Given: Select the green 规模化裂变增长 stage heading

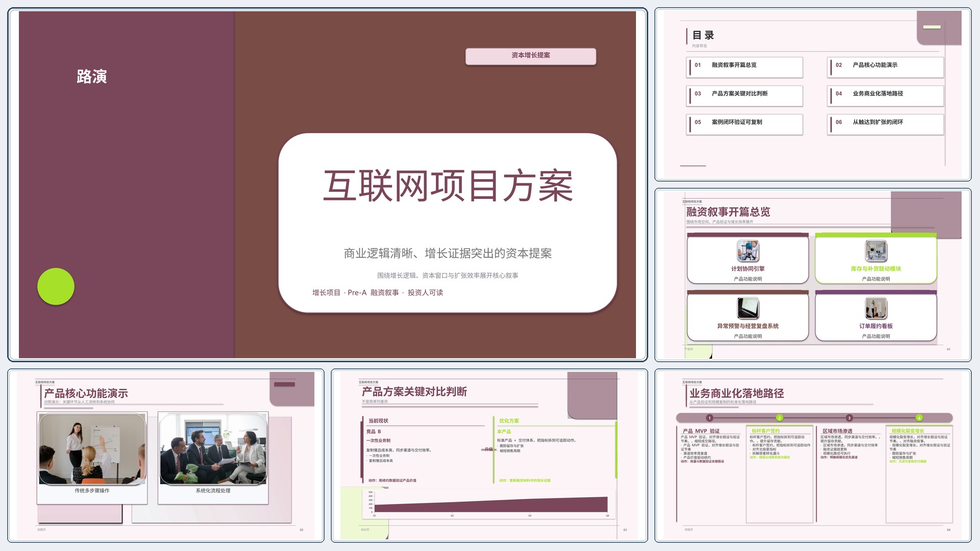Looking at the screenshot, I should 908,431.
